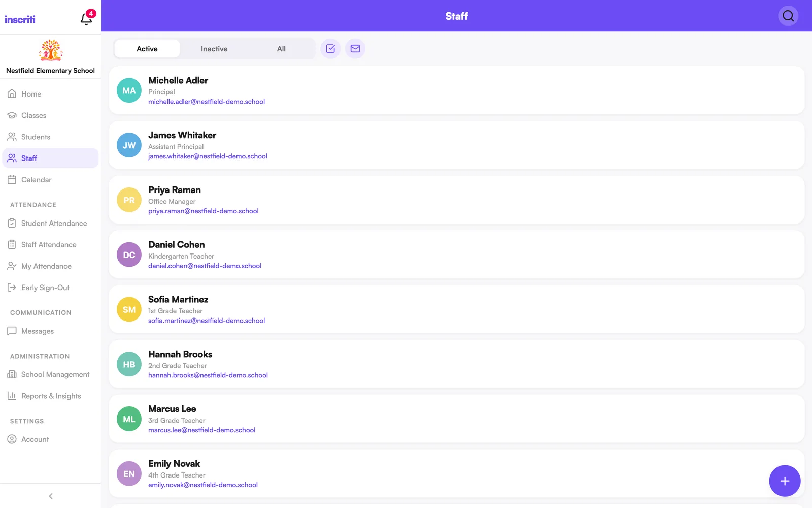Viewport: 812px width, 508px height.
Task: Open My Attendance page
Action: tap(51, 266)
